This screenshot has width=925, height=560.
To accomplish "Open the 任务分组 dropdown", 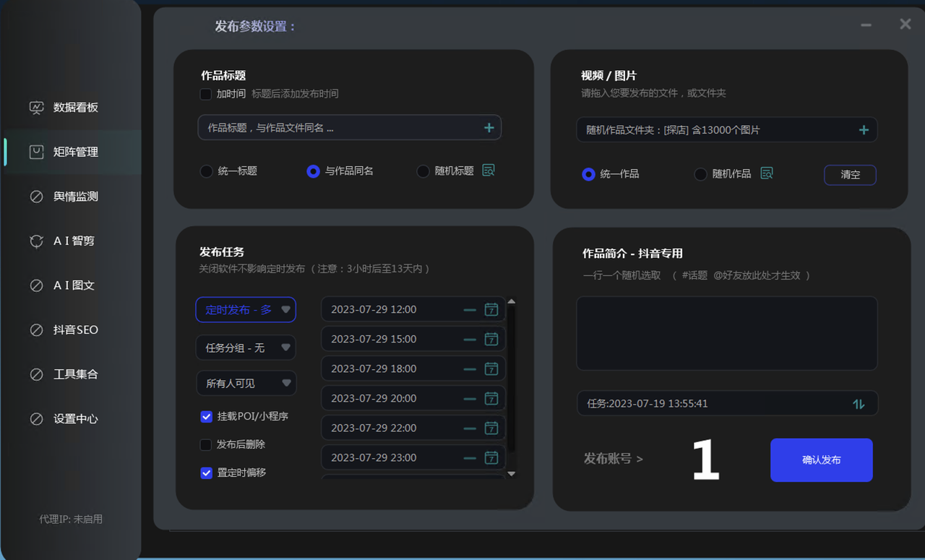I will click(246, 348).
